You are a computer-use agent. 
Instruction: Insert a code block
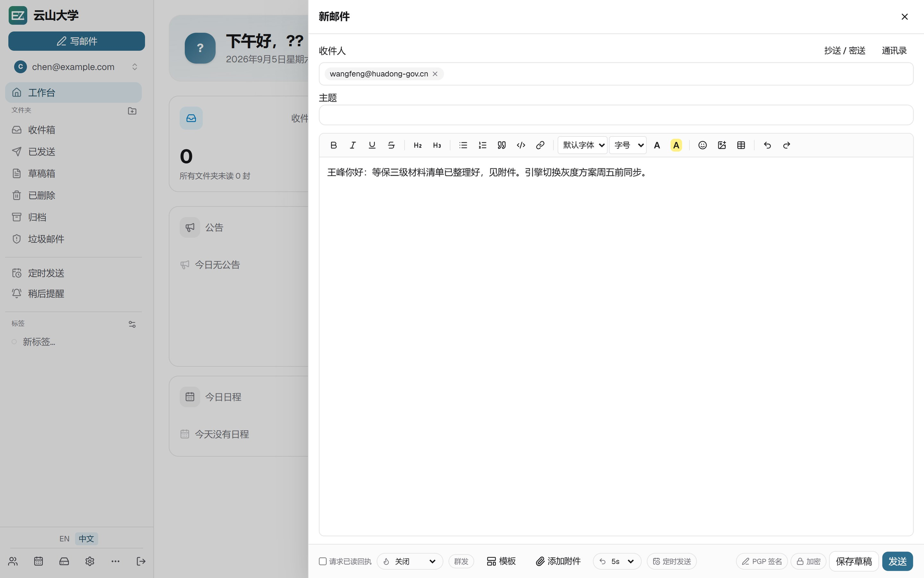pos(521,145)
